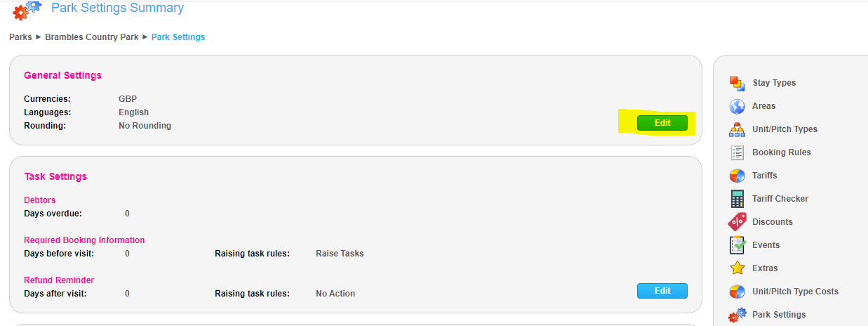Click the Areas globe icon
This screenshot has height=326, width=868.
(737, 106)
